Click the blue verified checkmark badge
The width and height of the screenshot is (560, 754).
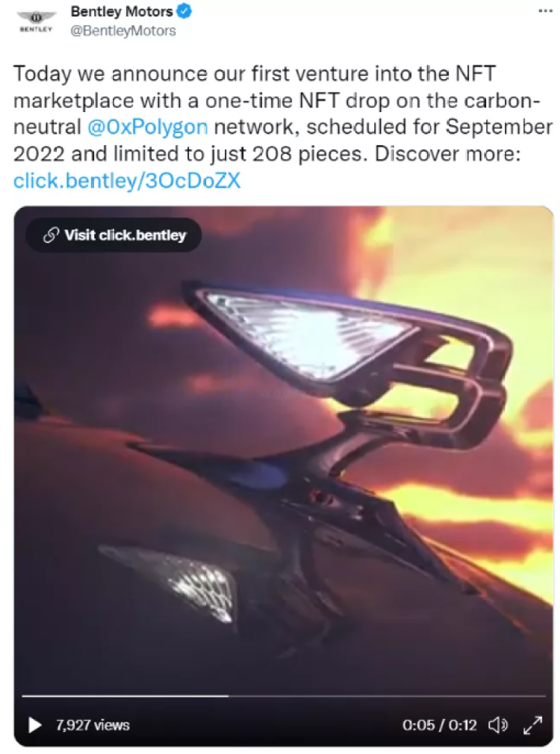click(184, 11)
